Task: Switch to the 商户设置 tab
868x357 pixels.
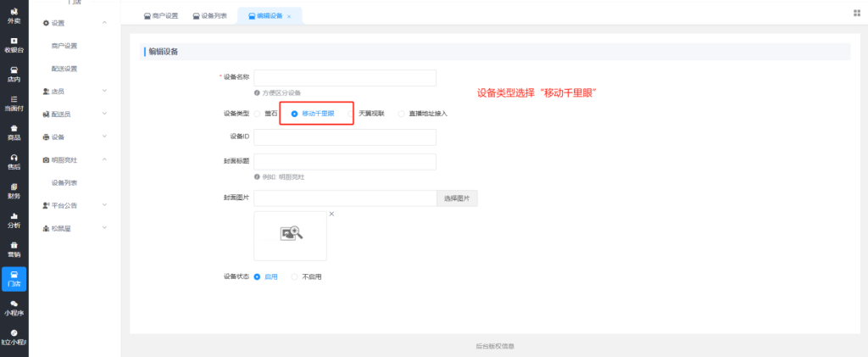Action: coord(160,16)
